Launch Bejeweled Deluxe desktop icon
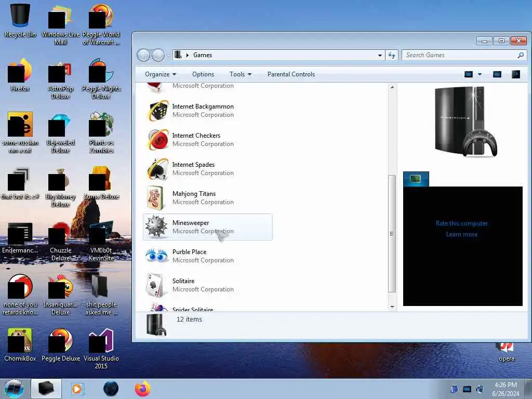The height and width of the screenshot is (399, 532). [60, 132]
